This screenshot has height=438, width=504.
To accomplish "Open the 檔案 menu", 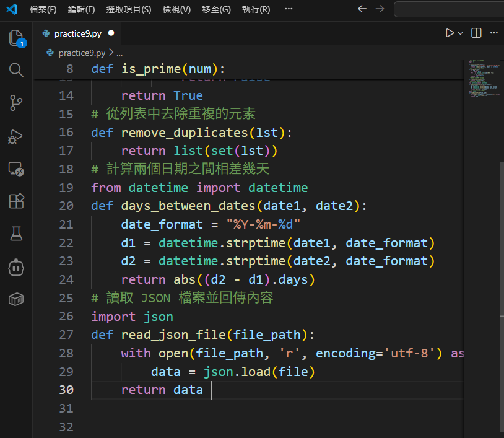I will pos(42,9).
